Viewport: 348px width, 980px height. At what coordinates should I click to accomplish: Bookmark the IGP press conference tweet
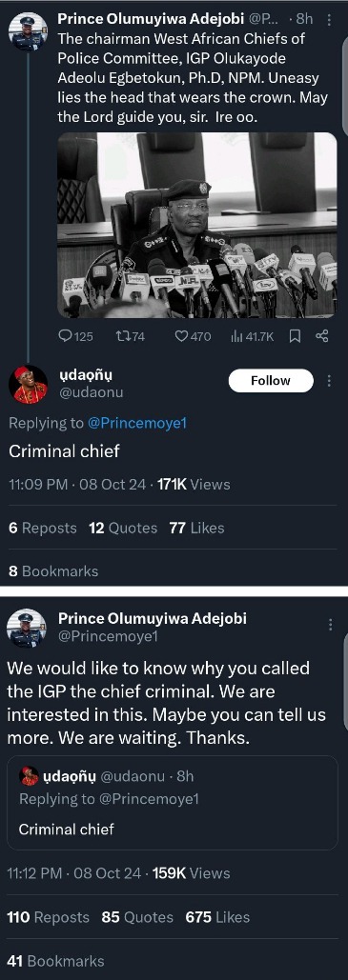click(x=295, y=336)
